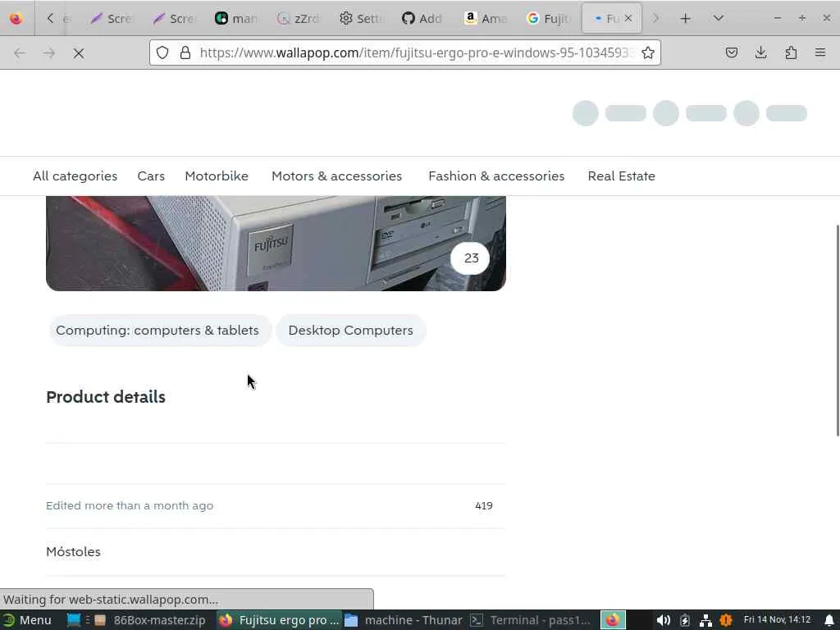Image resolution: width=840 pixels, height=630 pixels.
Task: Open Fashion & accessories category
Action: click(496, 176)
